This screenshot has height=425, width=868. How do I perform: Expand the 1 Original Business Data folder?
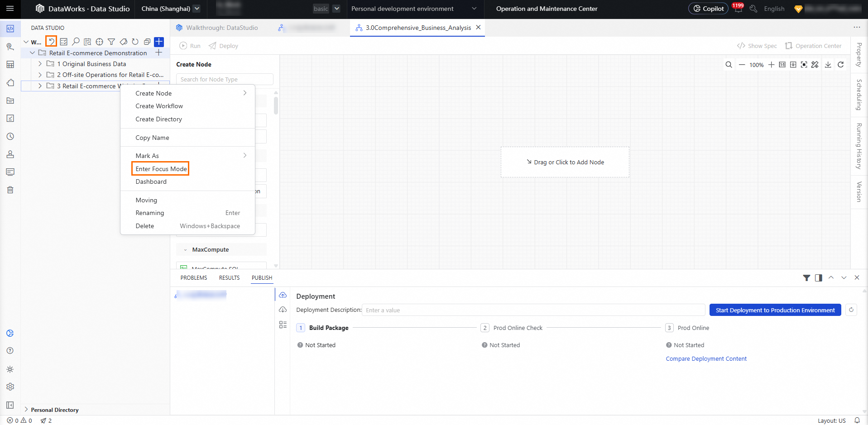click(40, 64)
